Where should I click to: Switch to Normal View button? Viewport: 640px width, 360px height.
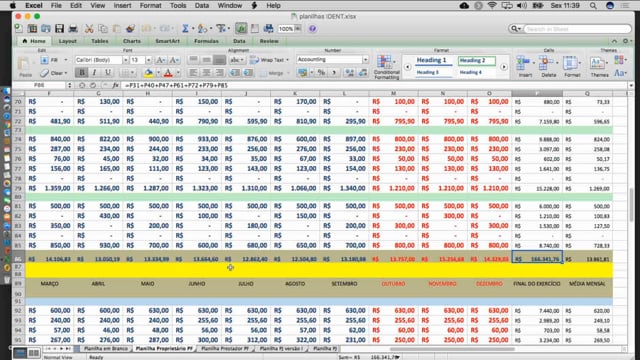click(20, 352)
